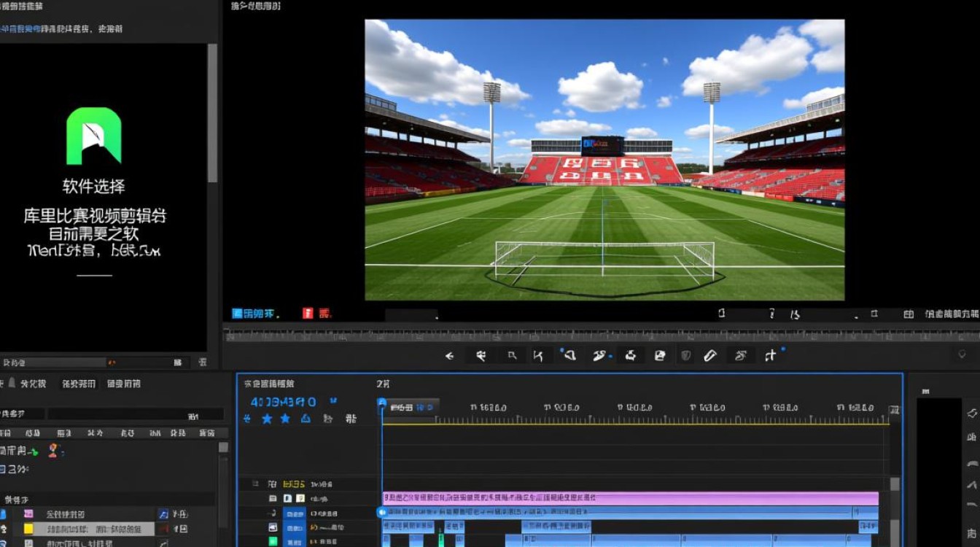
Task: Click the pink clip on the timeline
Action: point(630,498)
